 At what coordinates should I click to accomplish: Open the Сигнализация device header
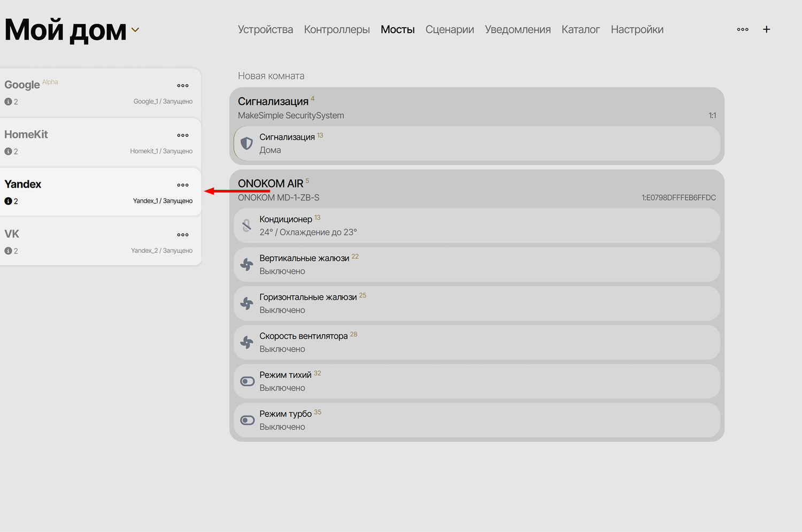477,107
